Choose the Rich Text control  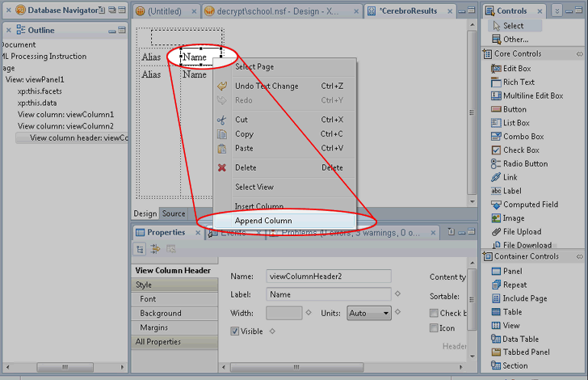(513, 82)
